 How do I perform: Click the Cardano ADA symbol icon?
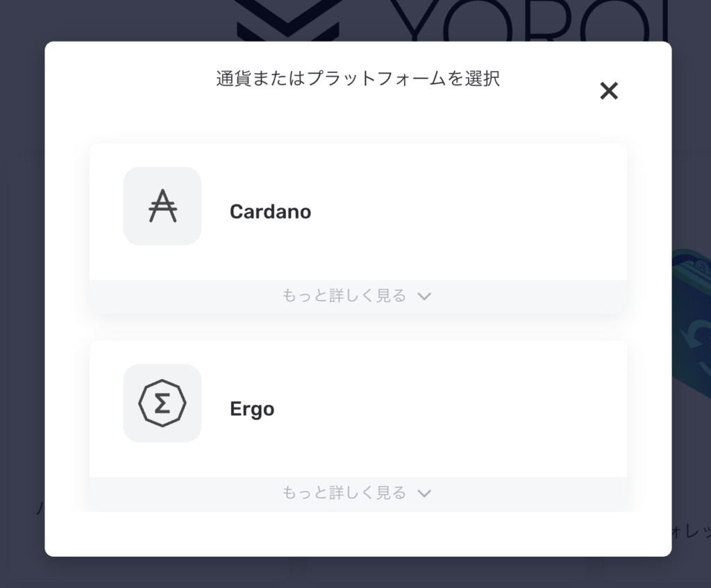pyautogui.click(x=162, y=206)
